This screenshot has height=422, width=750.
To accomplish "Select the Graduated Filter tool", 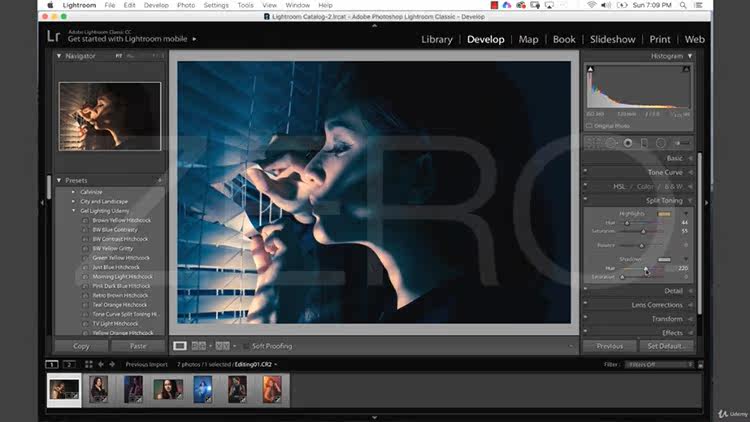I will (x=644, y=143).
